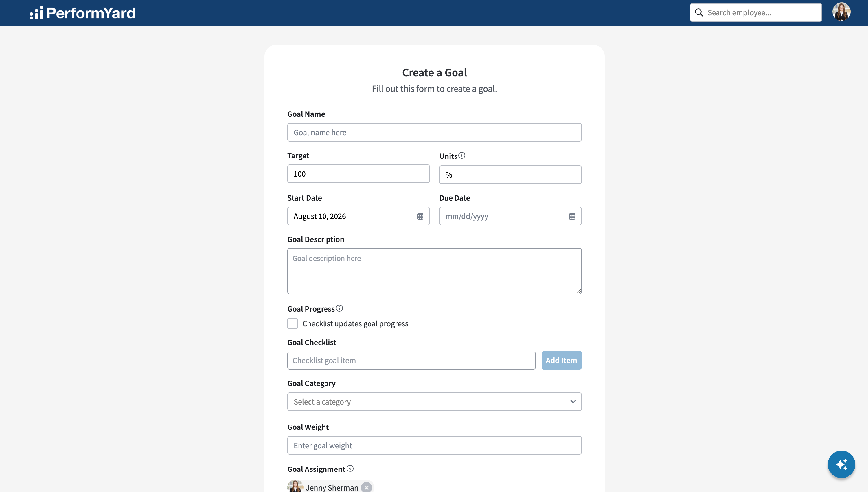
Task: Focus the Checklist goal item field
Action: pyautogui.click(x=411, y=361)
